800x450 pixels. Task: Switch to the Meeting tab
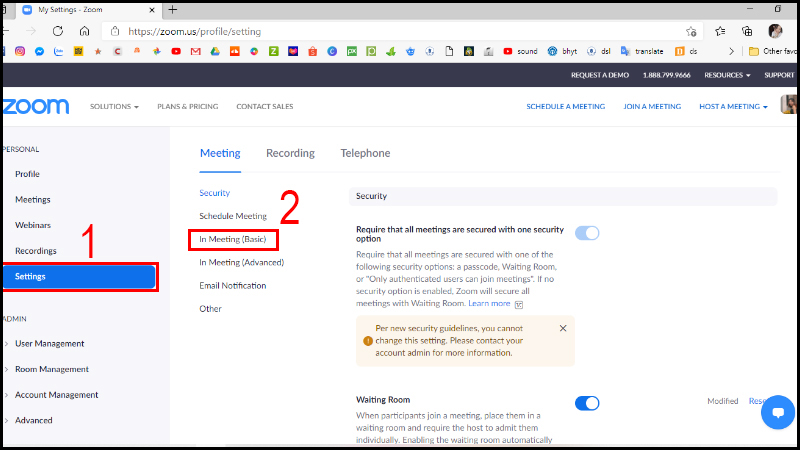[x=220, y=153]
